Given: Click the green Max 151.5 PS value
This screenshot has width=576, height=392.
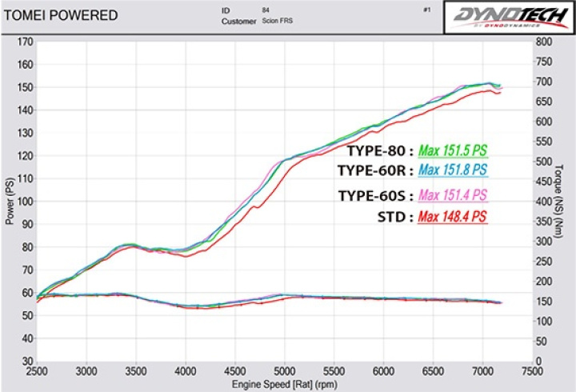Looking at the screenshot, I should point(453,150).
